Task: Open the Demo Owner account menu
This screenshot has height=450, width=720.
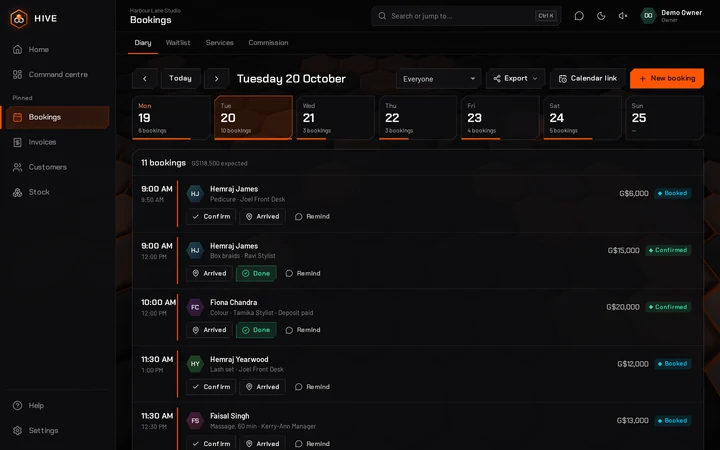Action: (x=672, y=16)
